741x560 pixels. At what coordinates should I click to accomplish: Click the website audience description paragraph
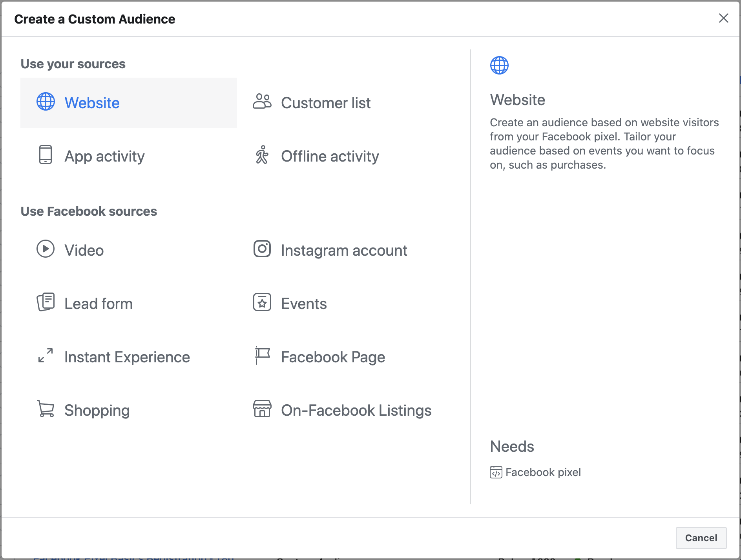(x=604, y=144)
